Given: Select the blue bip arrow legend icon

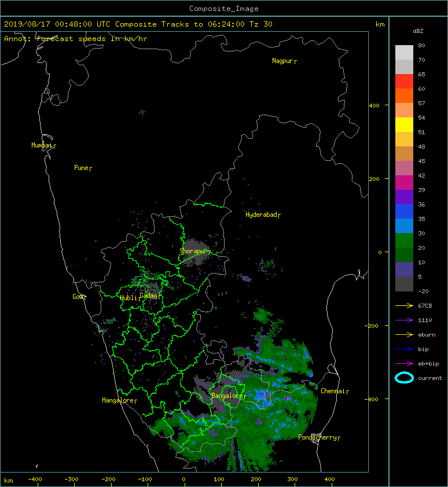Looking at the screenshot, I should pos(404,349).
